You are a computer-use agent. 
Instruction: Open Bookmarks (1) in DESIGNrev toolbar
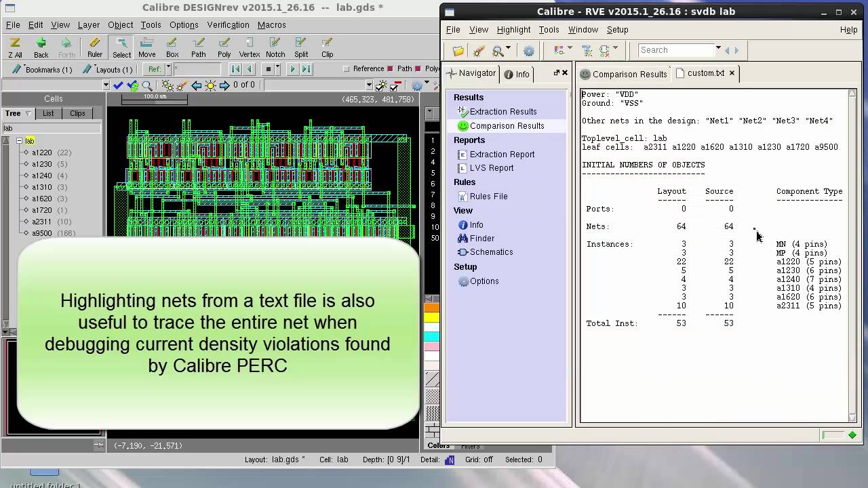(x=42, y=69)
